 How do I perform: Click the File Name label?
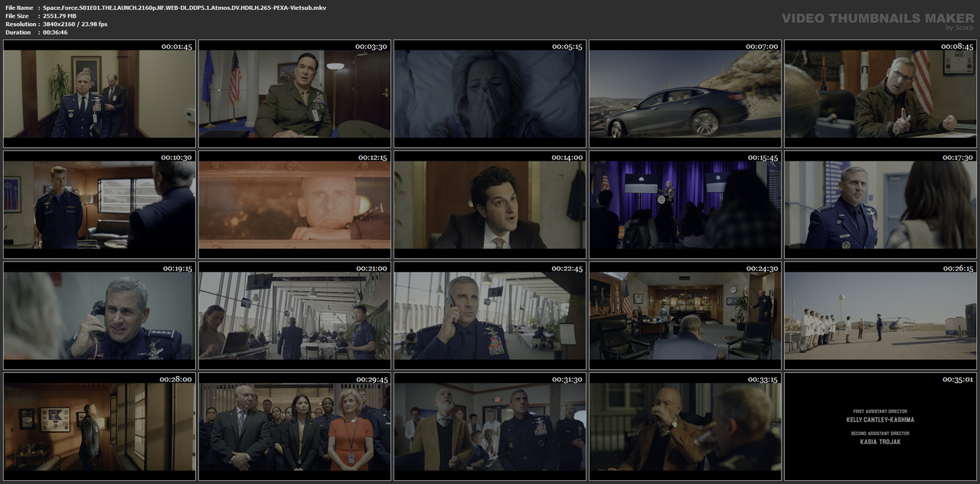tap(19, 7)
